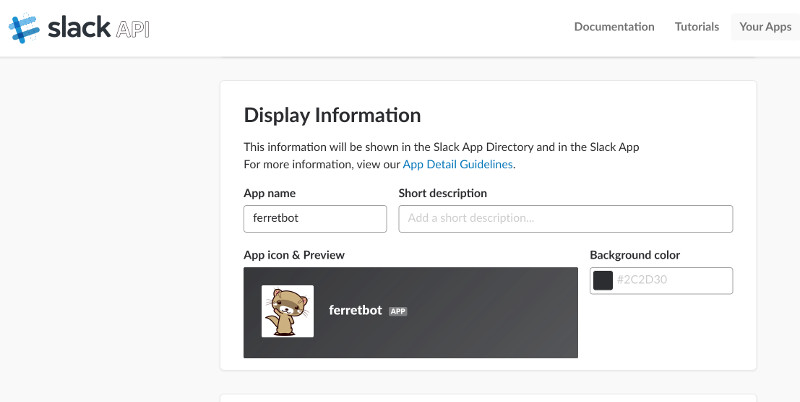Click the Slack API logo icon

[24, 28]
